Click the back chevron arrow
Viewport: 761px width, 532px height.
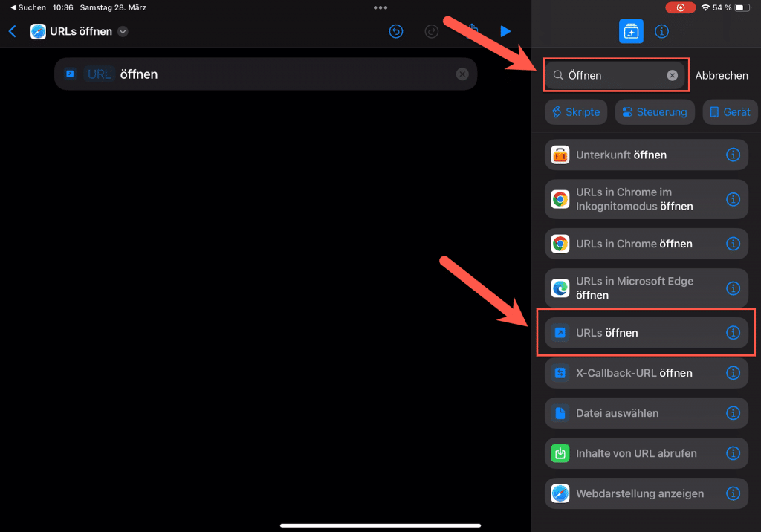12,31
